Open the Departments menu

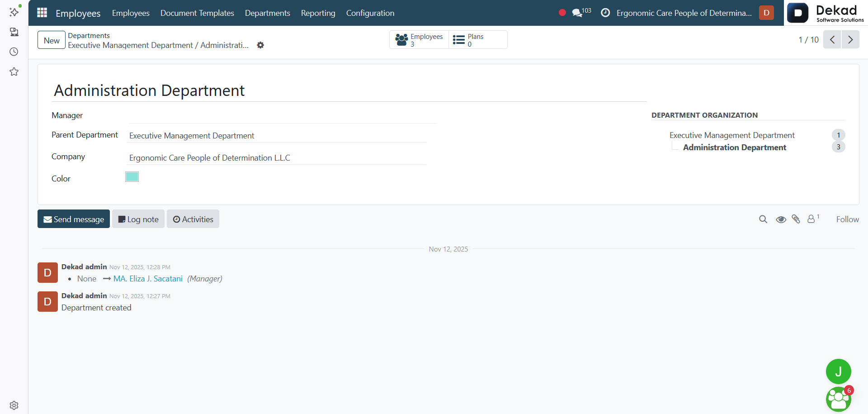268,13
